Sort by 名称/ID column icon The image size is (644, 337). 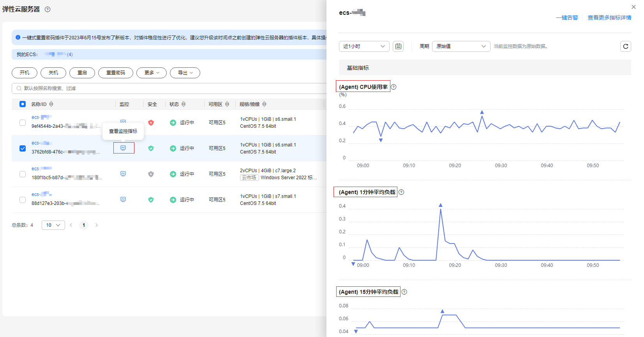tap(51, 104)
